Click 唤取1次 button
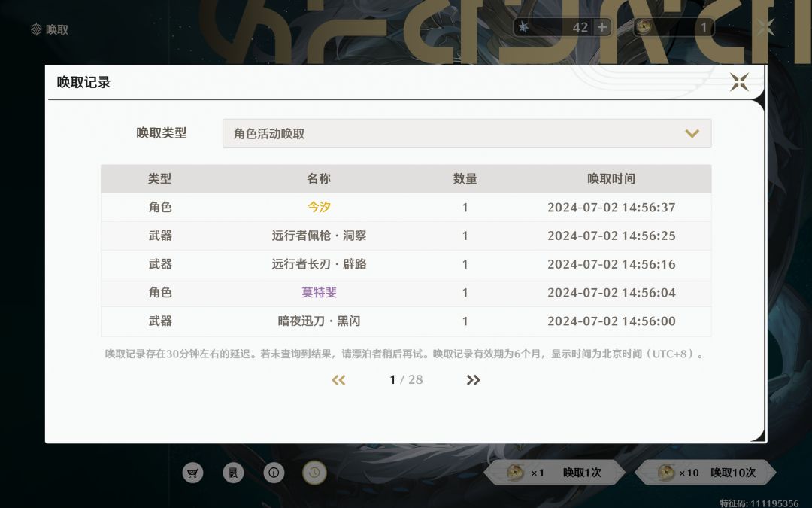The width and height of the screenshot is (812, 508). pos(554,473)
